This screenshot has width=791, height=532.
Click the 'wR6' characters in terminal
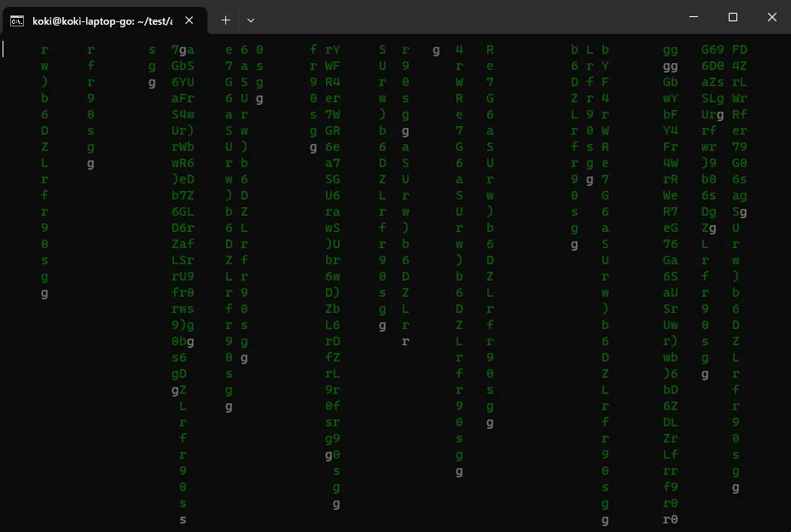183,164
